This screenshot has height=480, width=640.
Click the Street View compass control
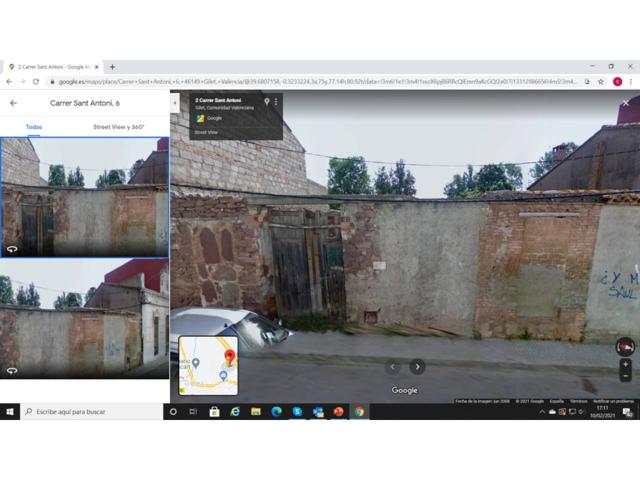point(625,347)
